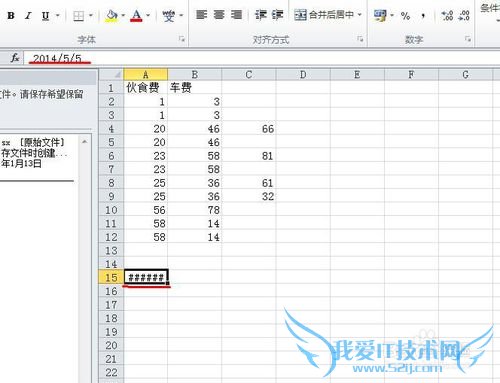Open phonetic guide dropdown arrow
The image size is (500, 383).
click(181, 15)
